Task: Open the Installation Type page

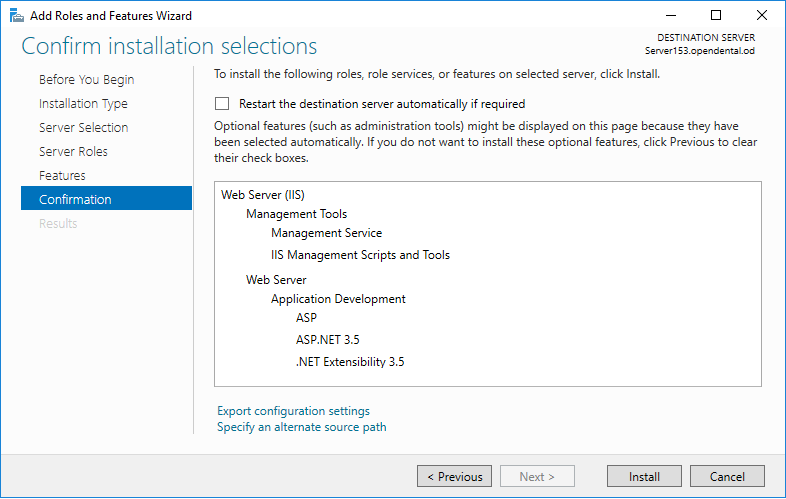Action: tap(83, 104)
